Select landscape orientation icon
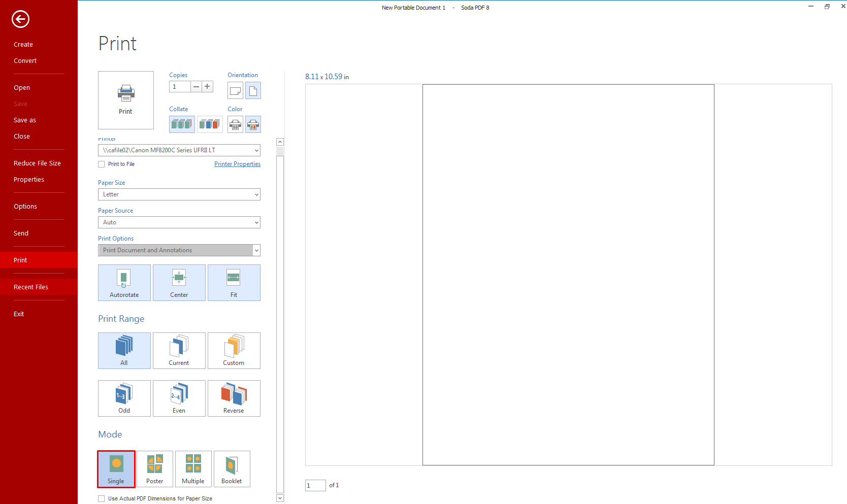Viewport: 847px width, 504px height. coord(235,91)
